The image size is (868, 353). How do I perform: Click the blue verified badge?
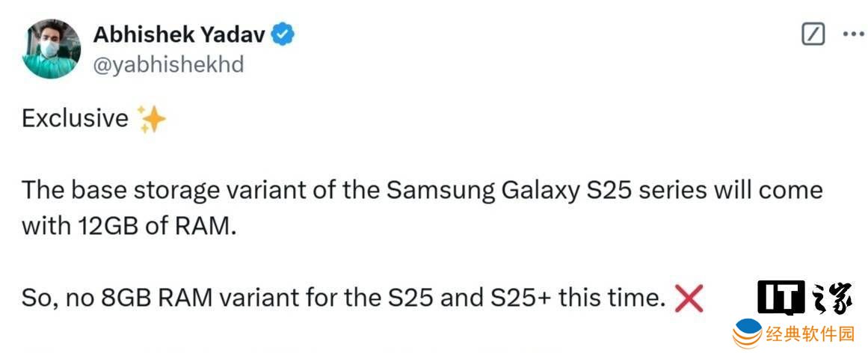coord(283,34)
